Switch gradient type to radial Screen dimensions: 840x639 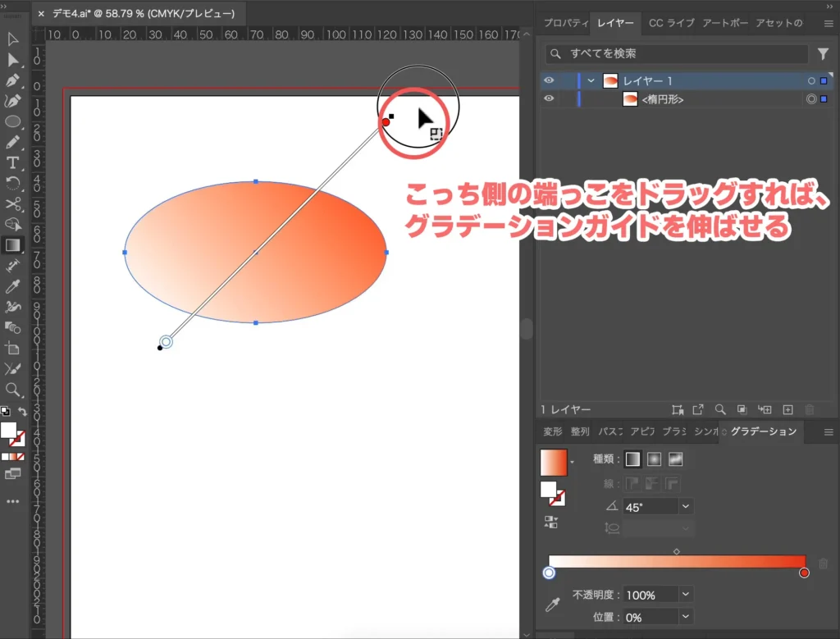coord(655,459)
